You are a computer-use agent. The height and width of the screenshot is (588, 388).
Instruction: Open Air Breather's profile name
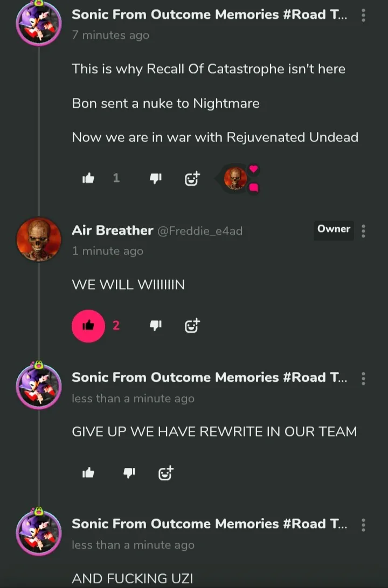[x=112, y=230]
